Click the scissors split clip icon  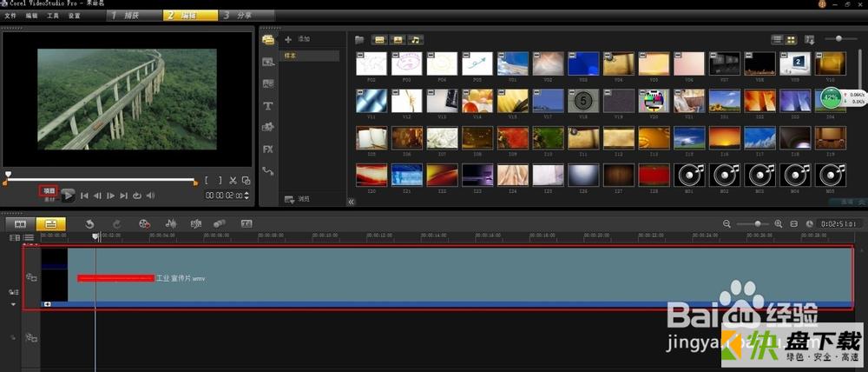[x=233, y=181]
